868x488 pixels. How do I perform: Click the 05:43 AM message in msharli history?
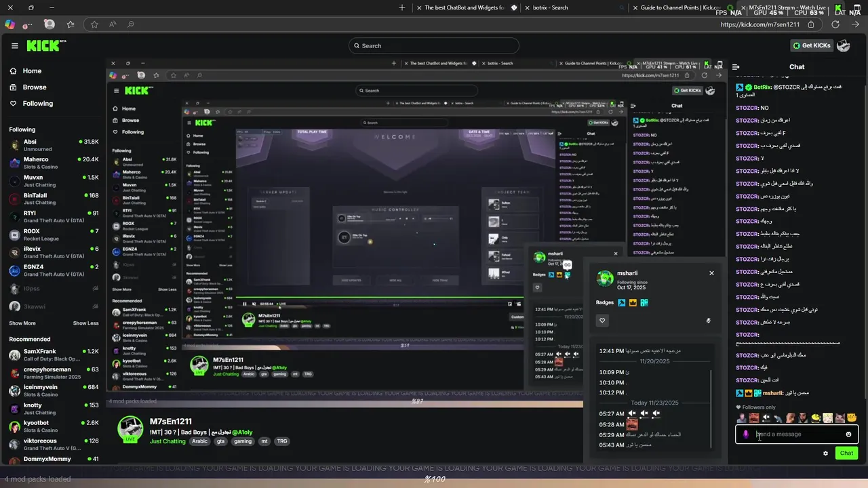(x=625, y=445)
